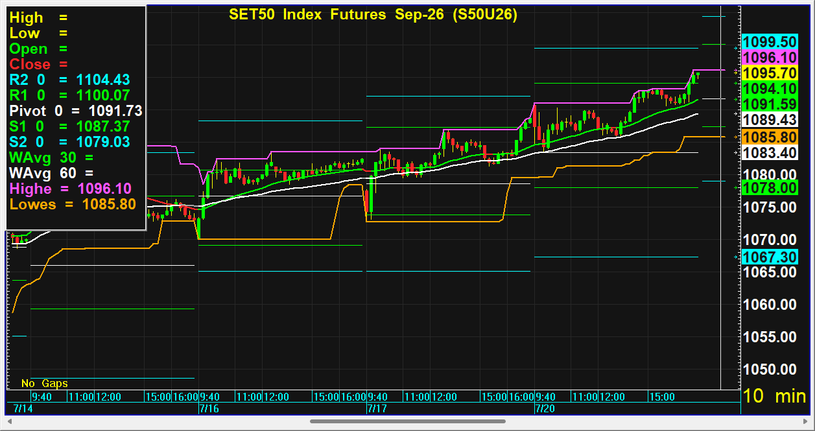The height and width of the screenshot is (431, 815).
Task: Click the S2 0 = 1079.03 legend entry
Action: (x=70, y=142)
